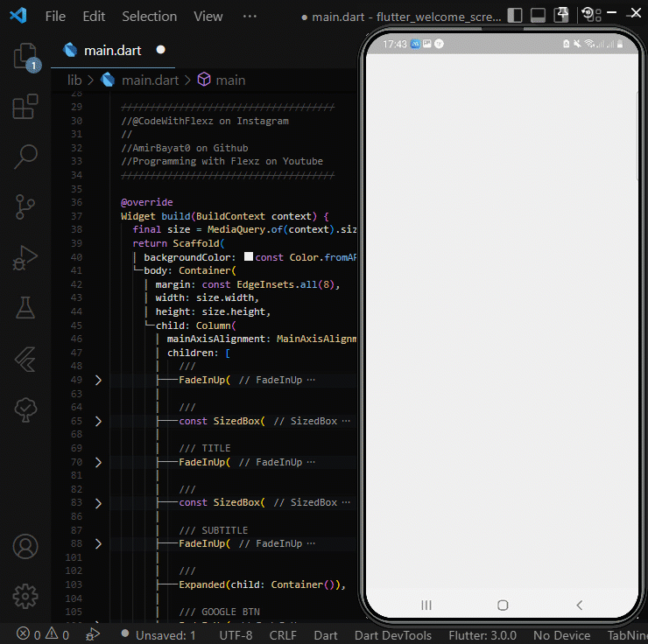Click the /// SUBTITLE comment line

(214, 530)
